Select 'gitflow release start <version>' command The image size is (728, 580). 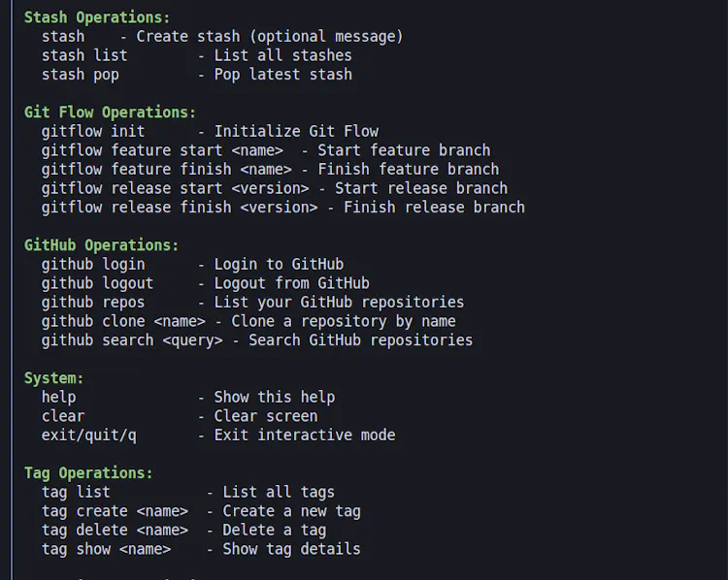tap(175, 189)
